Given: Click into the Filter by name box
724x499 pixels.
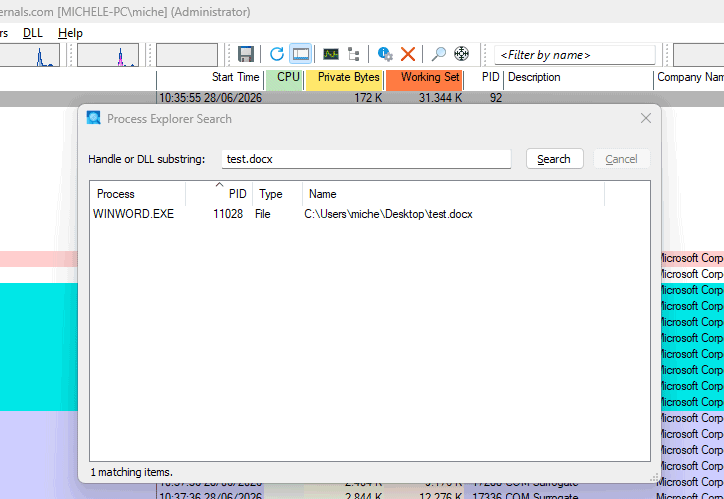Looking at the screenshot, I should click(x=575, y=55).
